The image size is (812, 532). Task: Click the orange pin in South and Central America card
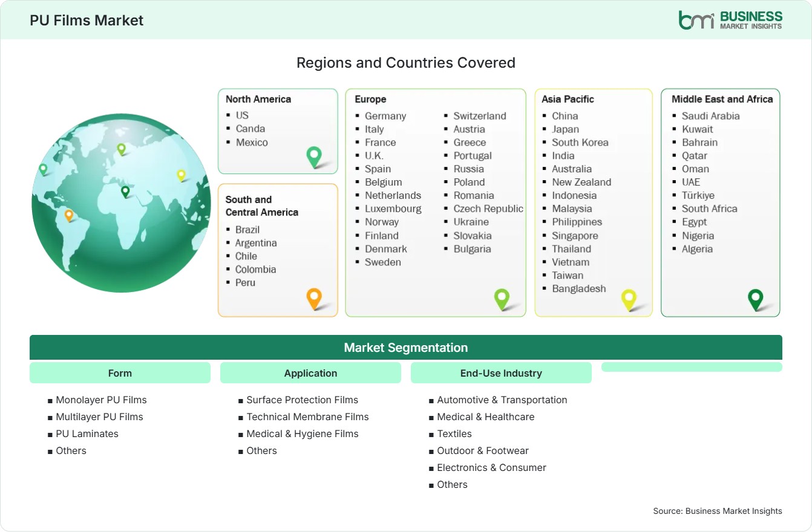click(314, 299)
